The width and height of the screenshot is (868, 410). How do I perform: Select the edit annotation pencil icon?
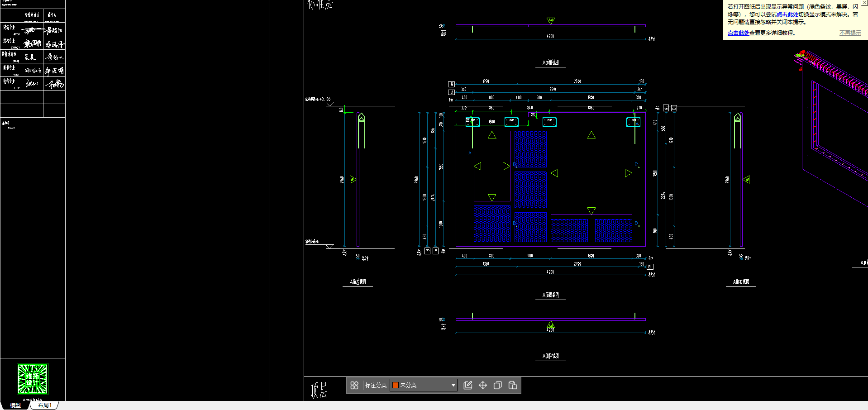tap(468, 385)
